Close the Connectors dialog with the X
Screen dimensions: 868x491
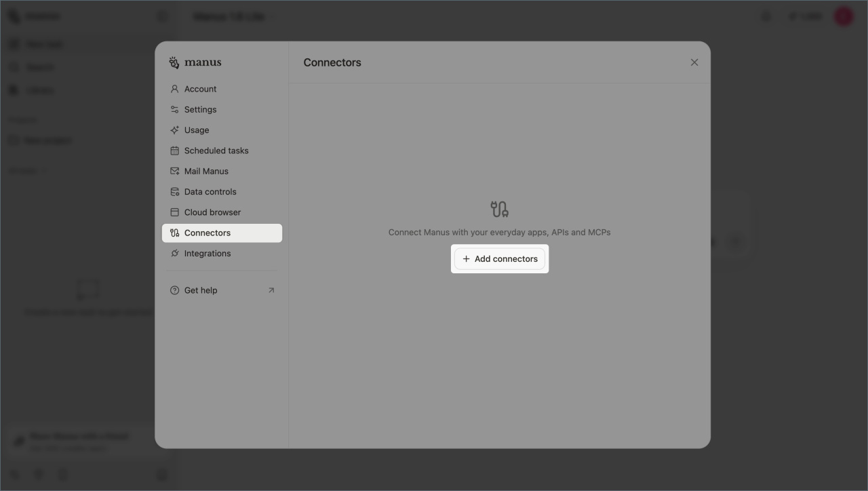(x=694, y=62)
